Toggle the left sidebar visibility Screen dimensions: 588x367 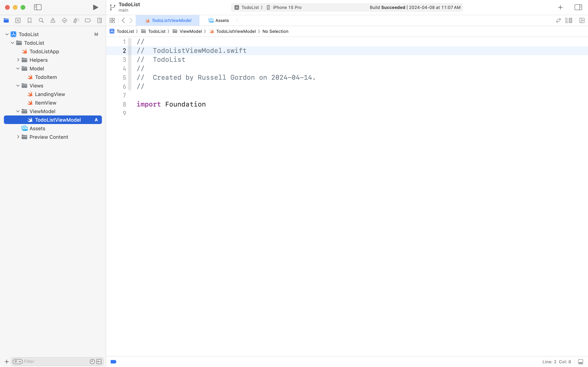coord(38,7)
